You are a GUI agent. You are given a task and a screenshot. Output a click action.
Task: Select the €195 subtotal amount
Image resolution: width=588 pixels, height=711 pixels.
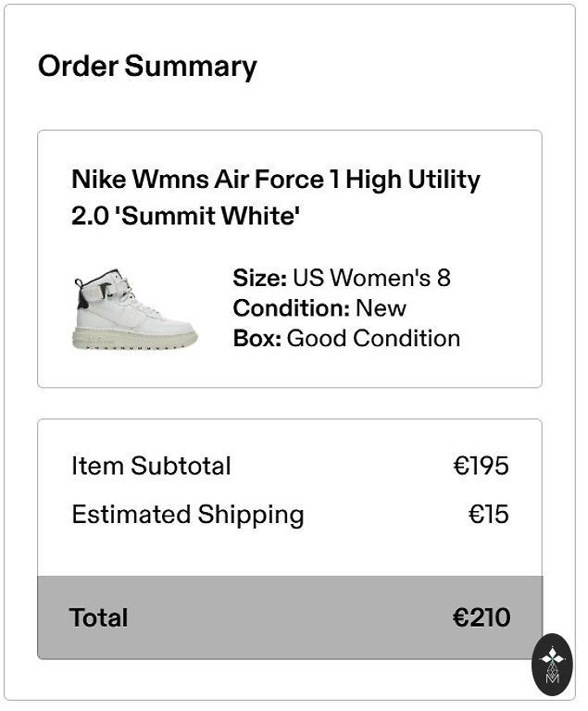click(x=481, y=466)
